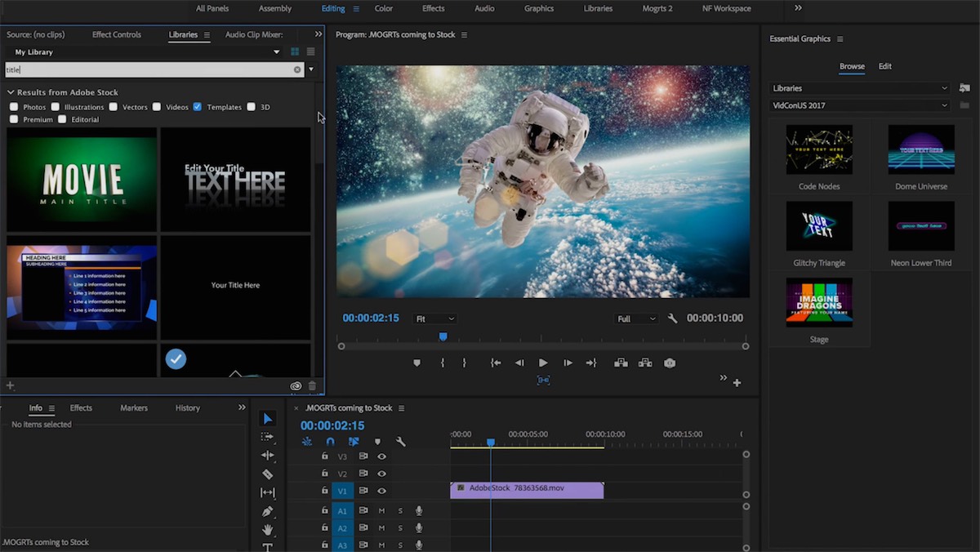Screen dimensions: 980x552
Task: Hide the V2 track output
Action: (x=381, y=473)
